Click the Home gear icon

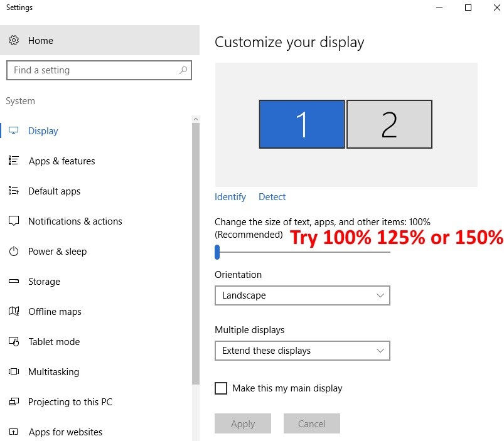pos(14,41)
